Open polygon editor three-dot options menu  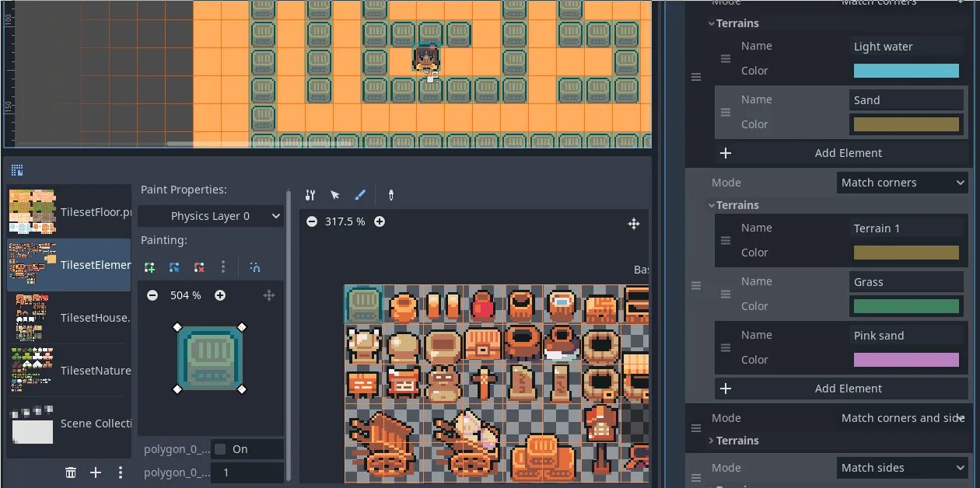tap(223, 267)
